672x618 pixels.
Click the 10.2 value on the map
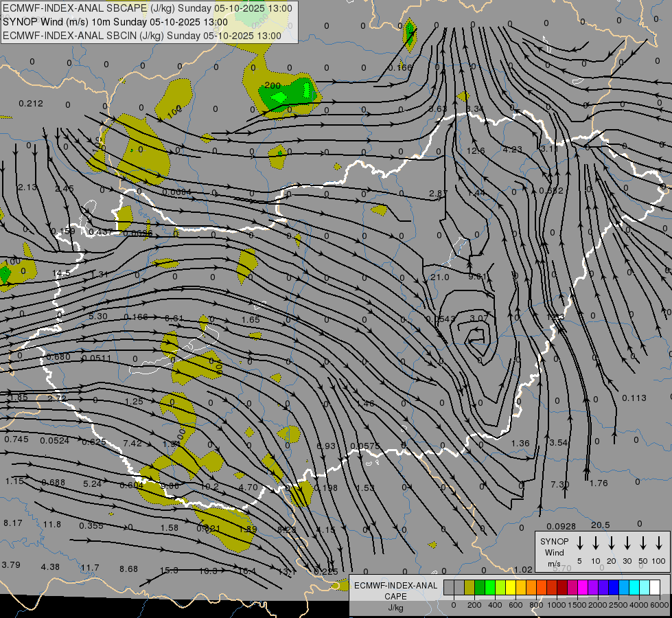(209, 487)
